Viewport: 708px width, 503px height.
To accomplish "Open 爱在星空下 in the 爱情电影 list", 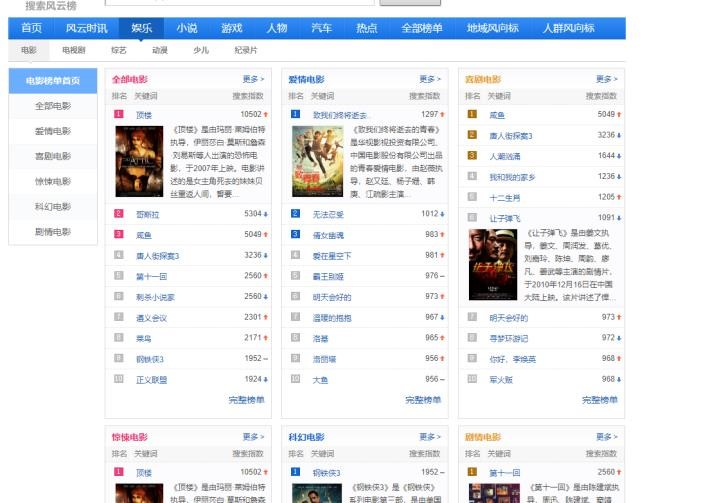I will coord(332,256).
